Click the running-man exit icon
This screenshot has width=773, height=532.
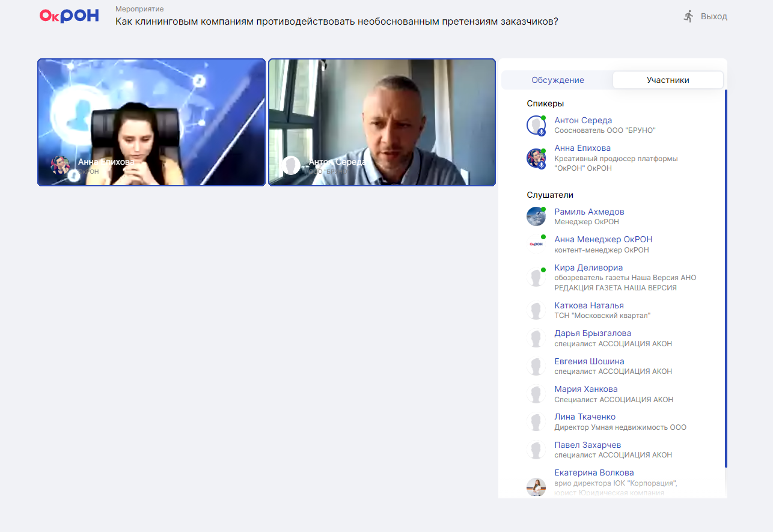[x=689, y=16]
